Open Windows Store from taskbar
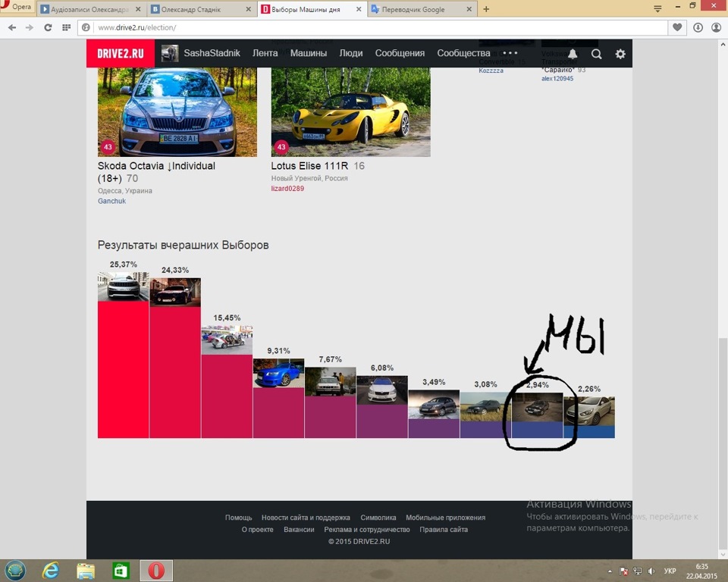 pyautogui.click(x=121, y=571)
